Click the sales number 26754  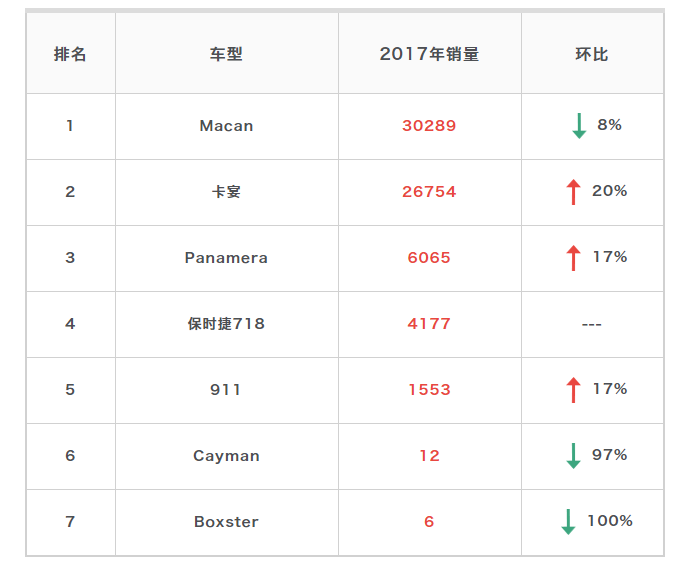[x=429, y=192]
